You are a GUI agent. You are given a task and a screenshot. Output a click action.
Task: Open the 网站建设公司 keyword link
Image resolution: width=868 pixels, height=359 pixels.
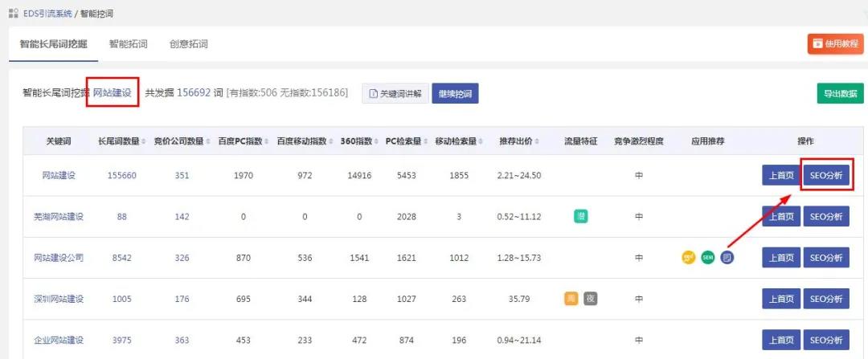(x=58, y=258)
